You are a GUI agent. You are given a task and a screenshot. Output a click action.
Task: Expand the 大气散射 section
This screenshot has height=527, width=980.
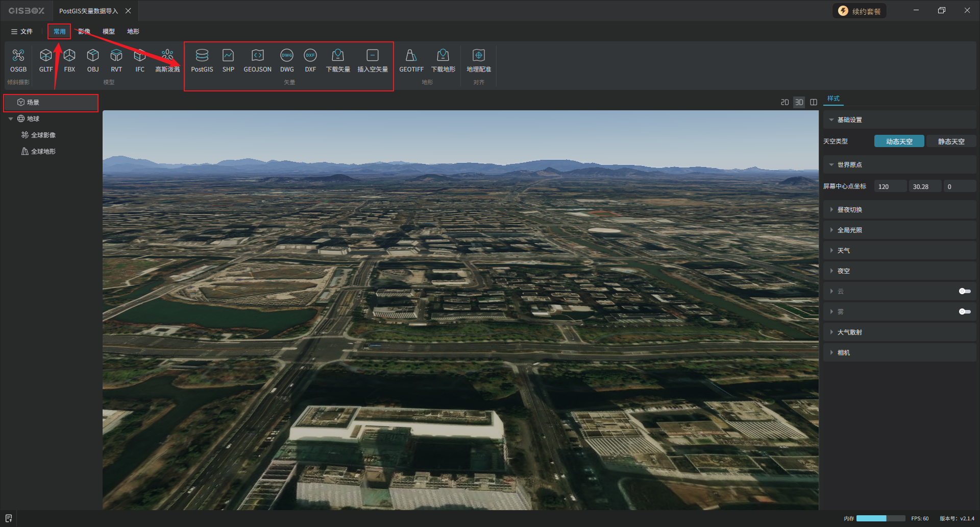(849, 332)
